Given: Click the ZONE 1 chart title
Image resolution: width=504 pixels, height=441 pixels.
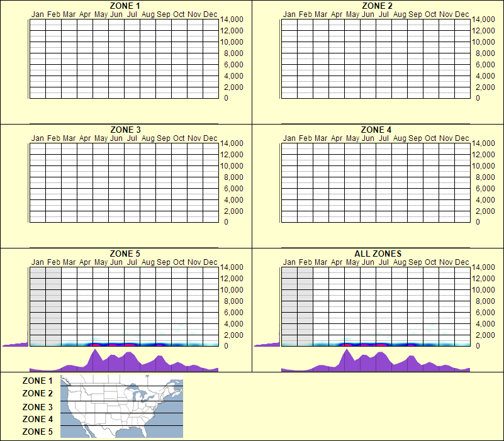Looking at the screenshot, I should pos(123,6).
